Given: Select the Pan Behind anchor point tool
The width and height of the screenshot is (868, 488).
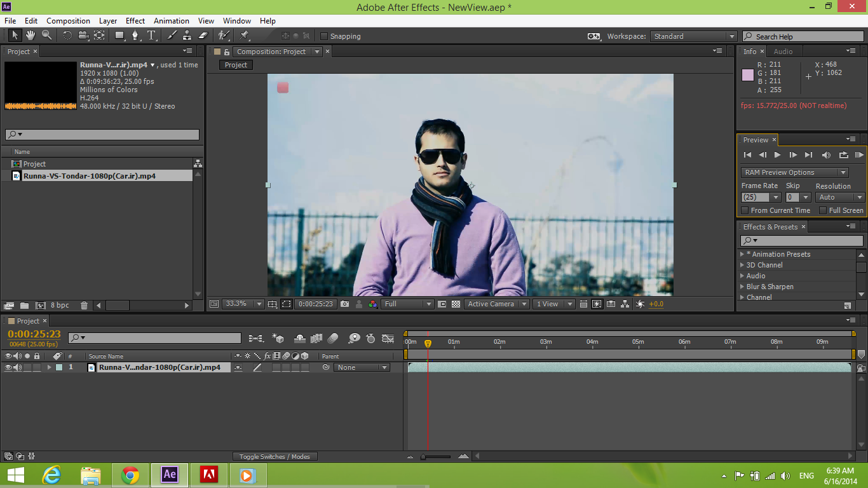Looking at the screenshot, I should tap(99, 36).
